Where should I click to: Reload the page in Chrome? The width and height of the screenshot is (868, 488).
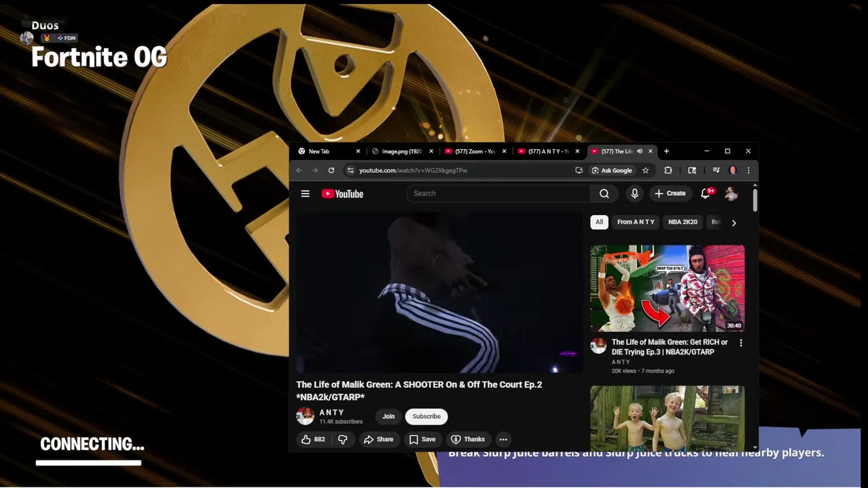331,170
